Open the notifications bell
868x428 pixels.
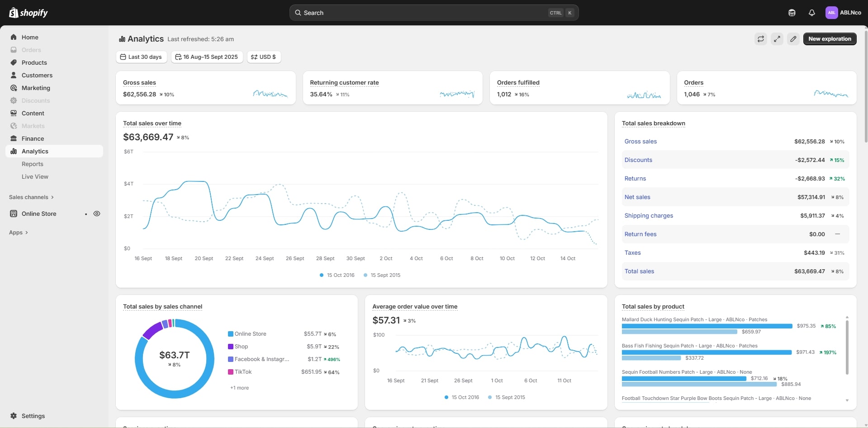pyautogui.click(x=812, y=13)
